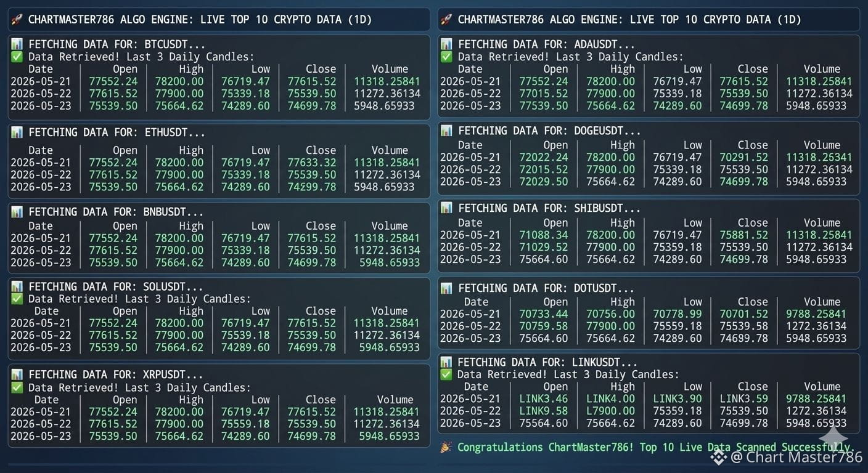868x473 pixels.
Task: Click the ETHUSDT close value 77633.32
Action: [x=312, y=163]
